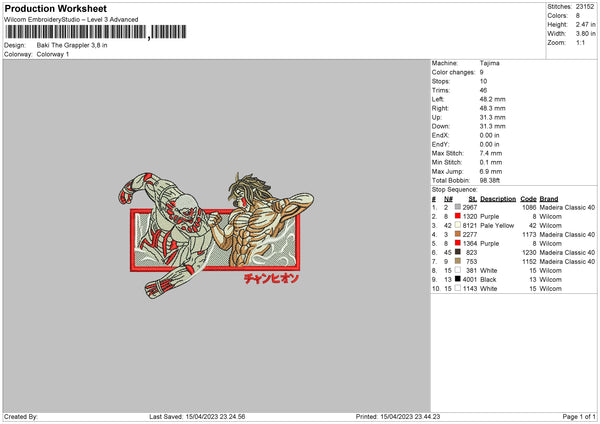
Task: Click the "EndY:" label
Action: pyautogui.click(x=440, y=144)
